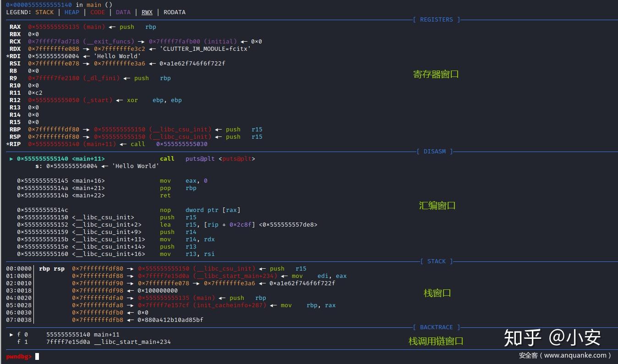Click the 0xc2 value of R11
This screenshot has height=364, width=618.
(35, 92)
